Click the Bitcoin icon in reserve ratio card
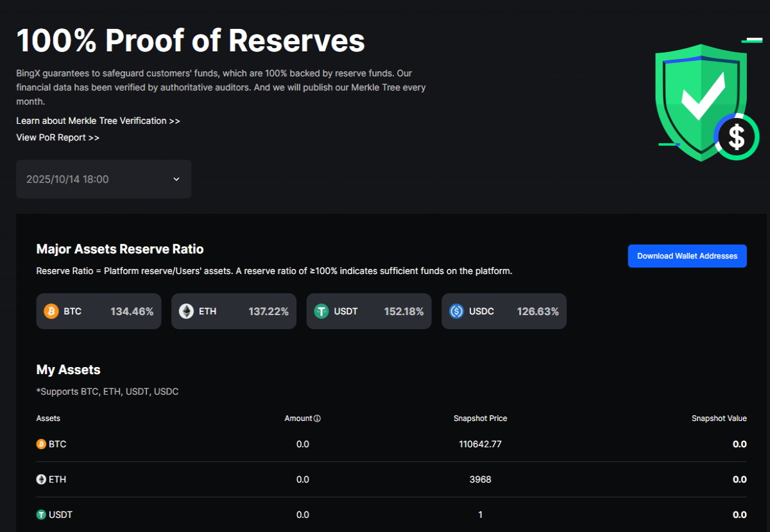 [51, 311]
